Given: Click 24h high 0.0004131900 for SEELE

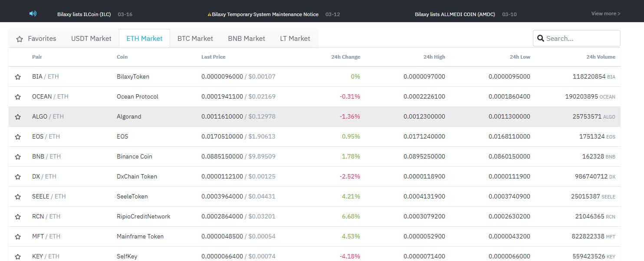Looking at the screenshot, I should 424,196.
